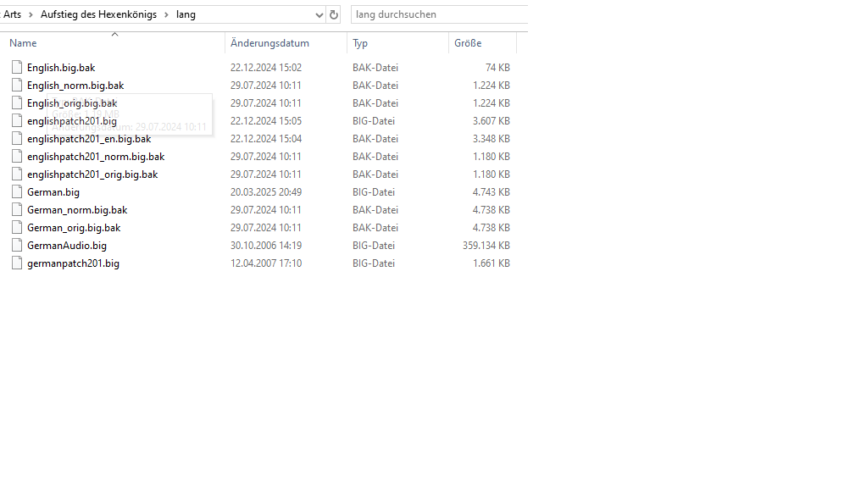Focus the 'lang durchsuchen' search field

[439, 15]
